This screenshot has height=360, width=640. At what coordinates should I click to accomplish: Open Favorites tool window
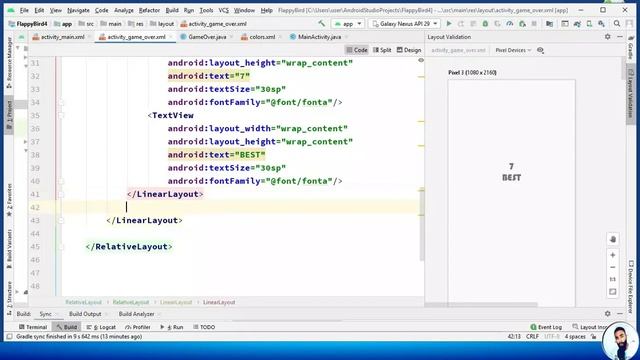9,200
